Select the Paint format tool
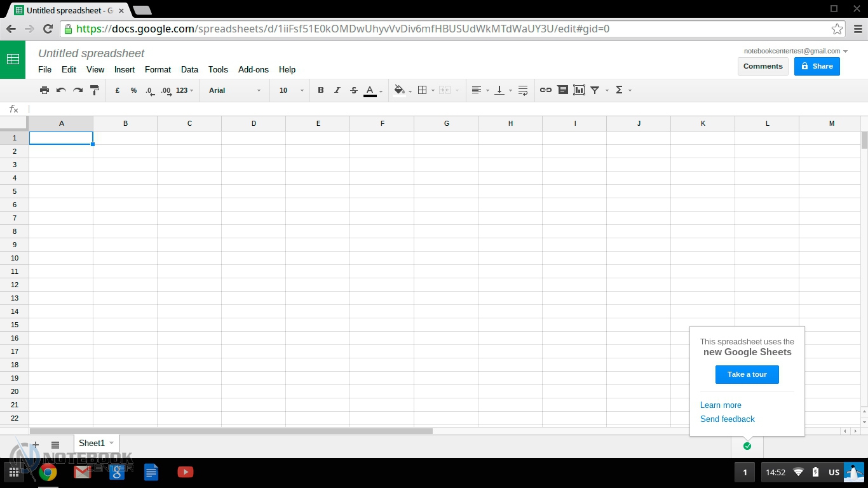The height and width of the screenshot is (488, 868). (95, 90)
